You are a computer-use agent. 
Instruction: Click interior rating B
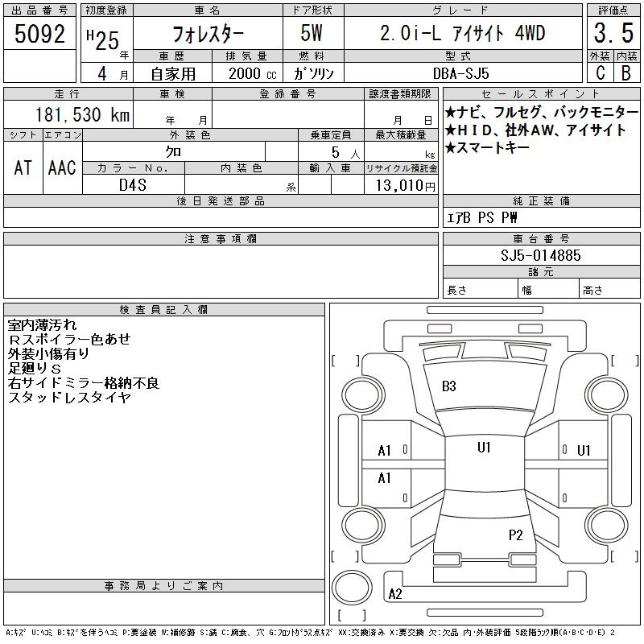[x=626, y=73]
